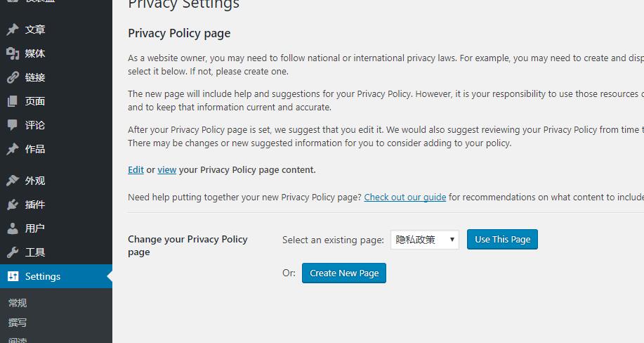
Task: Select the pages icon next to 页面
Action: point(13,101)
